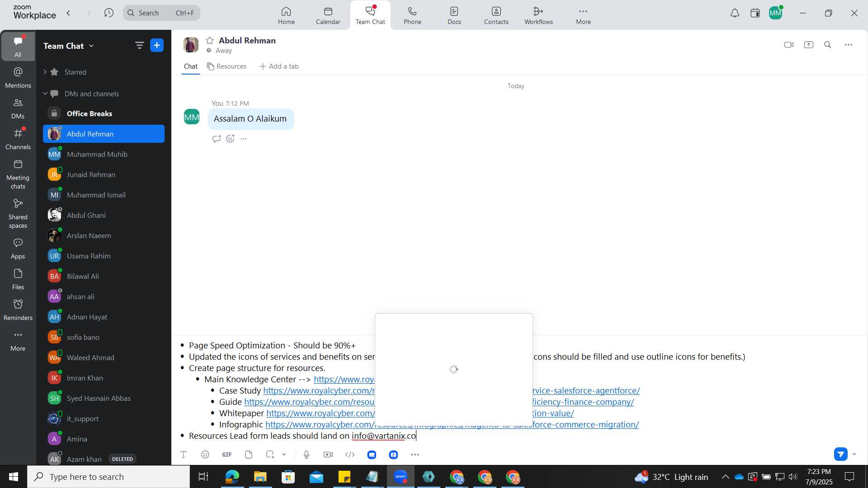Screen dimensions: 868x488
Task: Open chat with Junaid Rehman
Action: [x=104, y=174]
